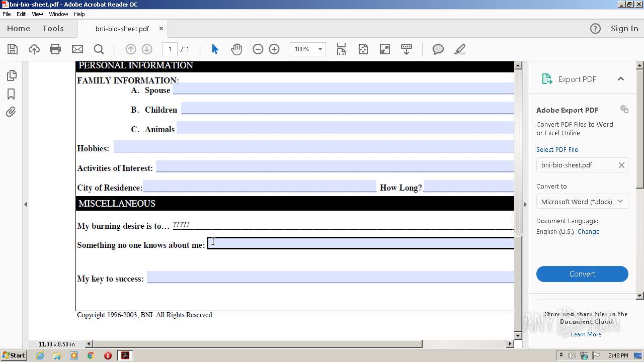Send file by email icon
Image resolution: width=644 pixels, height=362 pixels.
click(x=77, y=49)
